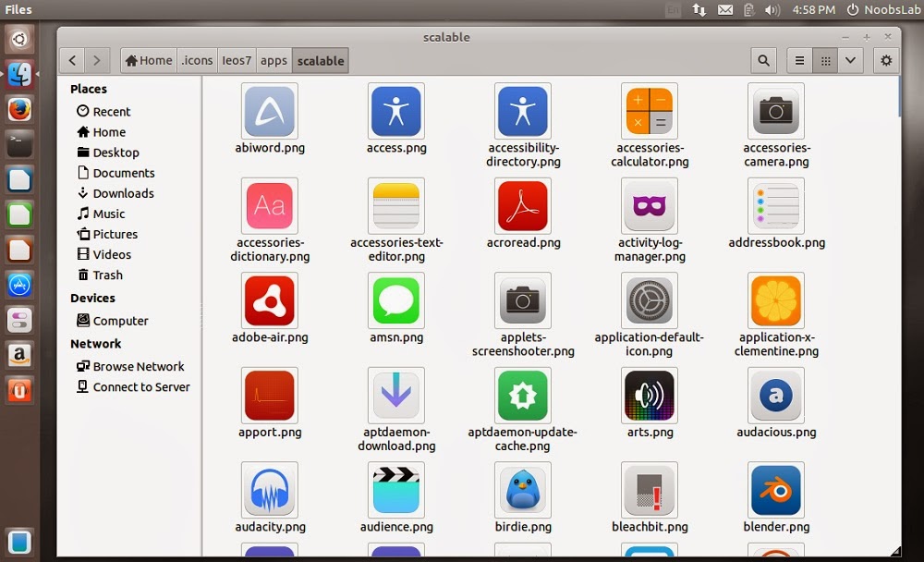This screenshot has width=924, height=562.
Task: Select the blender.png file icon
Action: click(x=775, y=490)
